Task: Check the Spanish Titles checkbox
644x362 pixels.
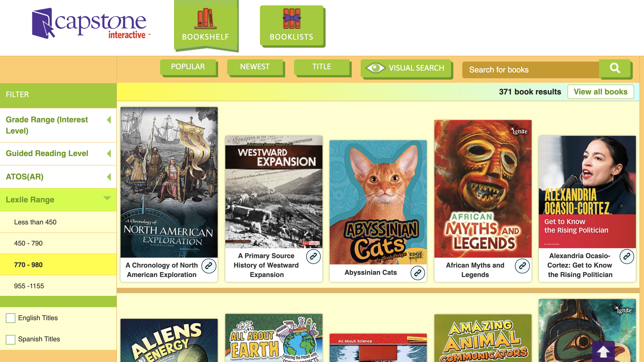Action: [11, 339]
